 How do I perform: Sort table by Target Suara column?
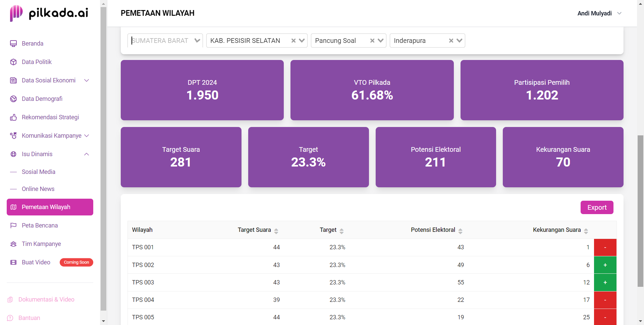[276, 231]
